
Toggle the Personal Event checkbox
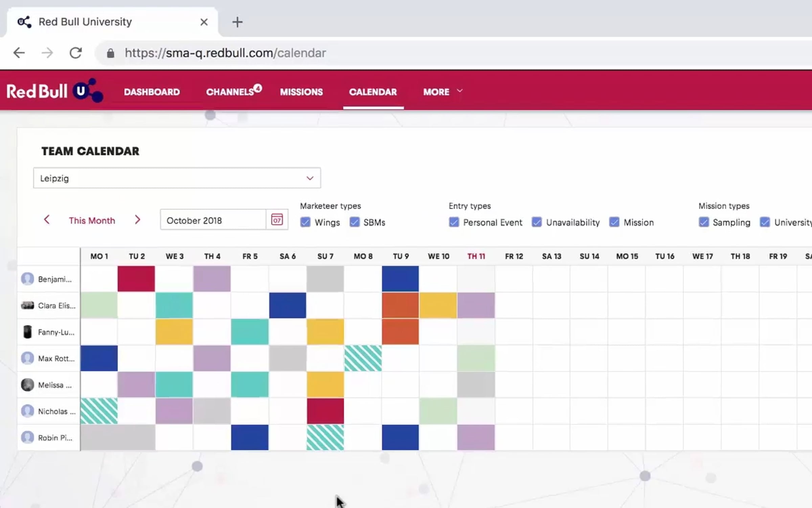(454, 222)
